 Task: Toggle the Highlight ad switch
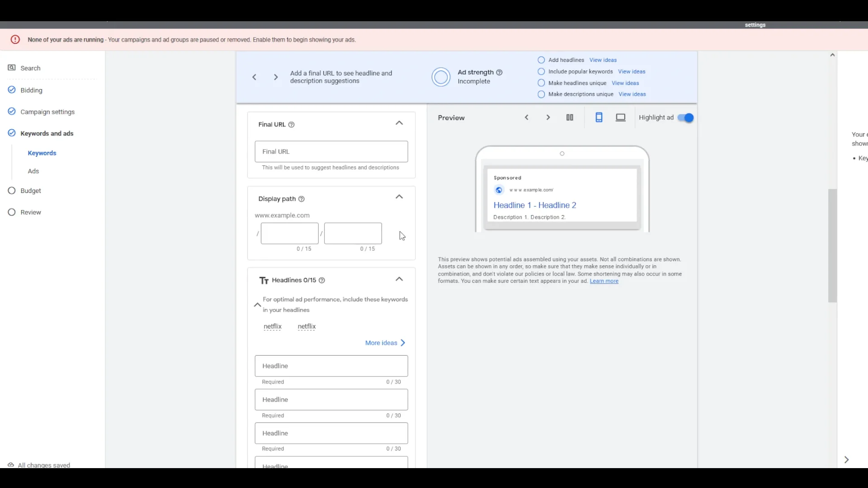pos(685,118)
